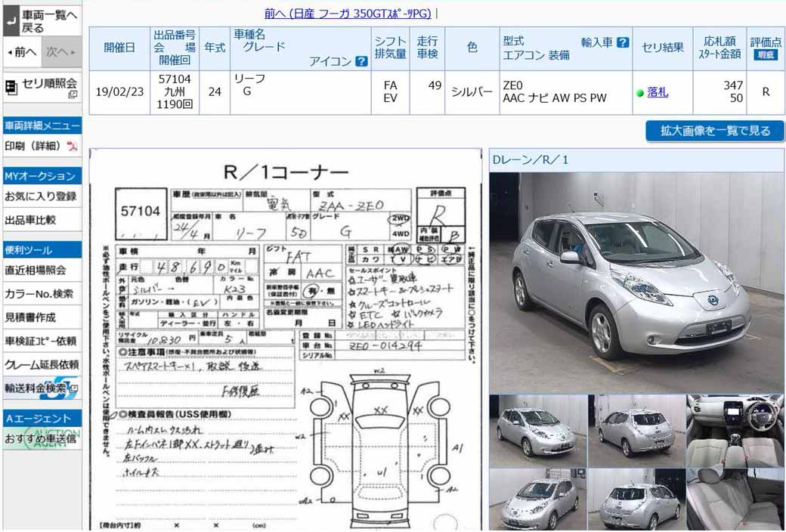This screenshot has width=786, height=532.
Task: Click the shift cell FA EV
Action: coord(390,92)
